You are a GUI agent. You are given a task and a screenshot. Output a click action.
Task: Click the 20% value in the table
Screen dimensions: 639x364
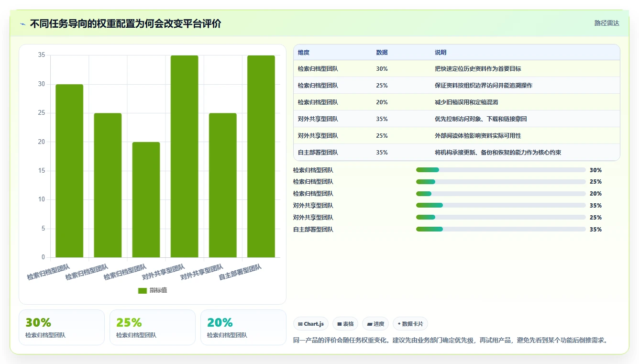coord(382,102)
